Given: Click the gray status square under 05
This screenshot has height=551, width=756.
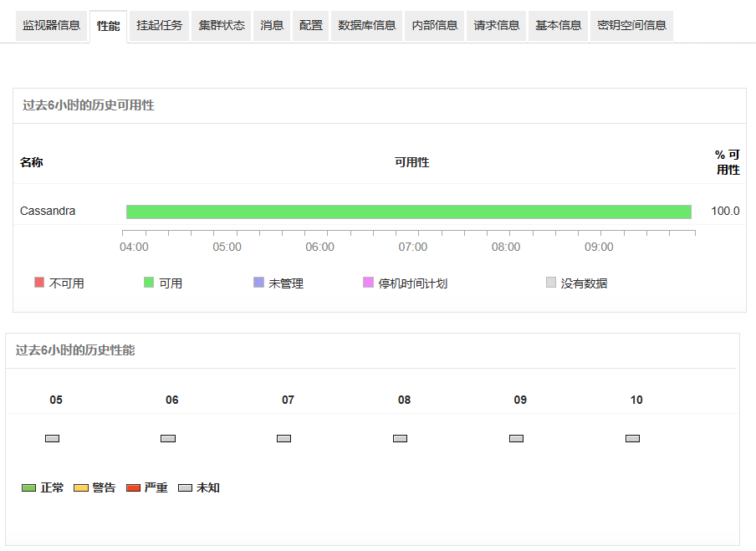Looking at the screenshot, I should pos(52,438).
